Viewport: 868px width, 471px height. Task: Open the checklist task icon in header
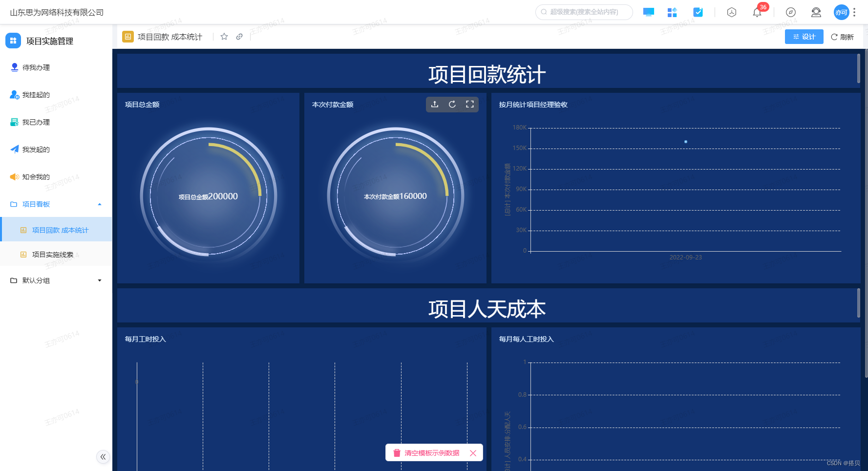point(698,12)
